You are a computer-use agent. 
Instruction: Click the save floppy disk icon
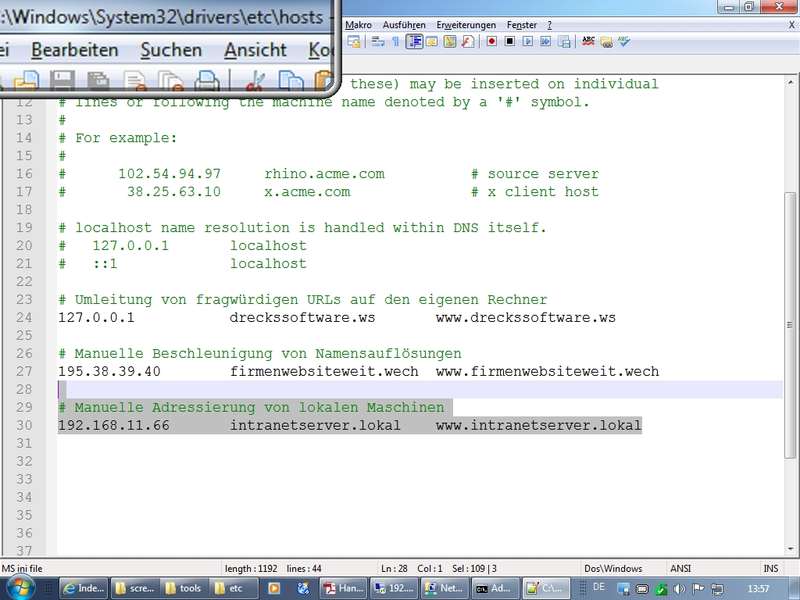[62, 82]
